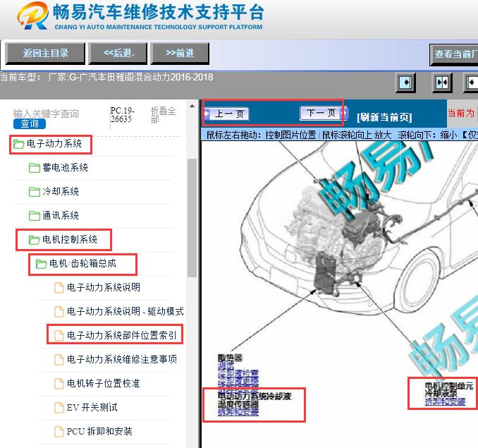Image resolution: width=478 pixels, height=448 pixels.
Task: Collapse the 电机控制系统 folder
Action: [70, 239]
